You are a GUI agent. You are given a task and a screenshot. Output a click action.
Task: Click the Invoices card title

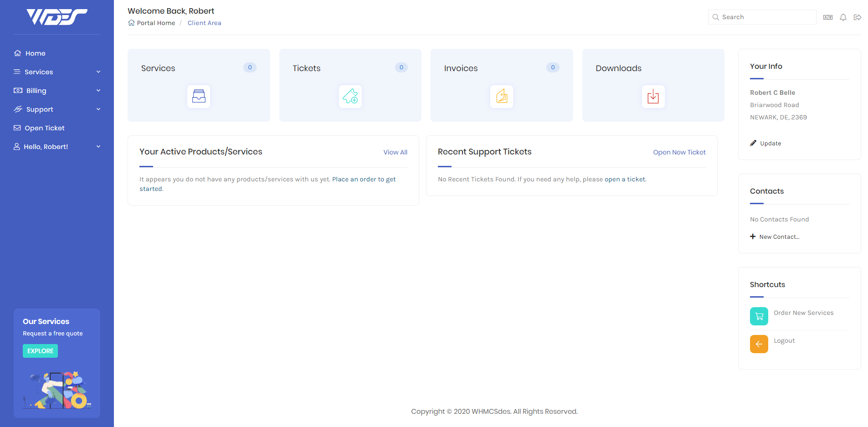(x=461, y=68)
